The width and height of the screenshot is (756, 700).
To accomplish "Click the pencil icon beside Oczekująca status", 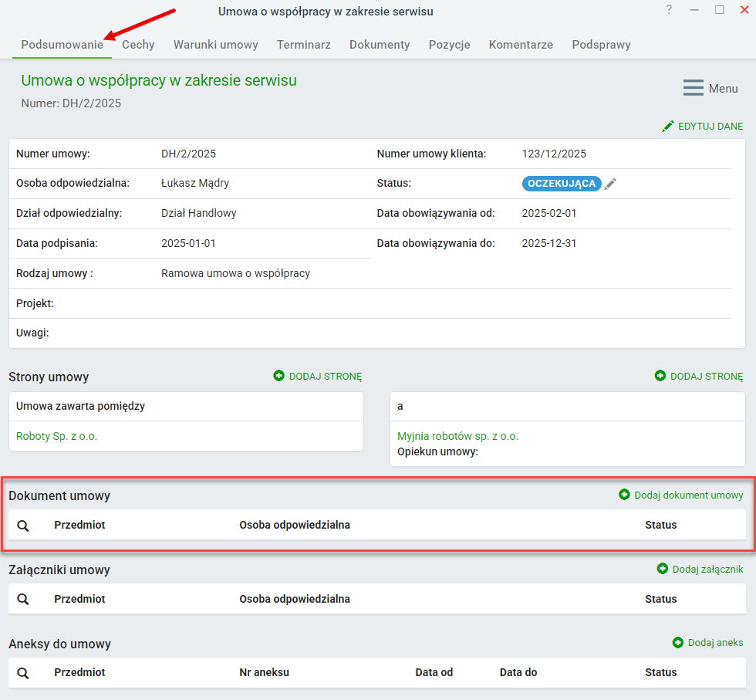I will click(610, 184).
